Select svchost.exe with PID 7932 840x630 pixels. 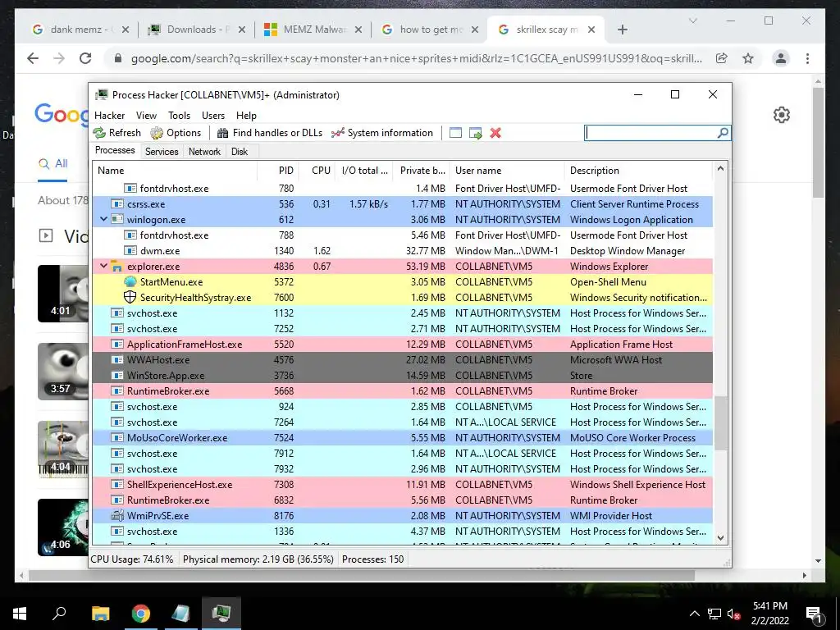[403, 468]
